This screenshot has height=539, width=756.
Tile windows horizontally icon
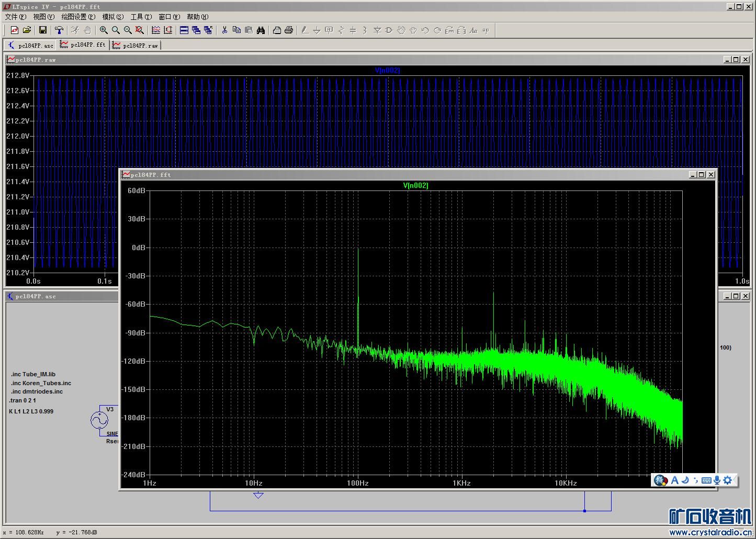pos(184,30)
